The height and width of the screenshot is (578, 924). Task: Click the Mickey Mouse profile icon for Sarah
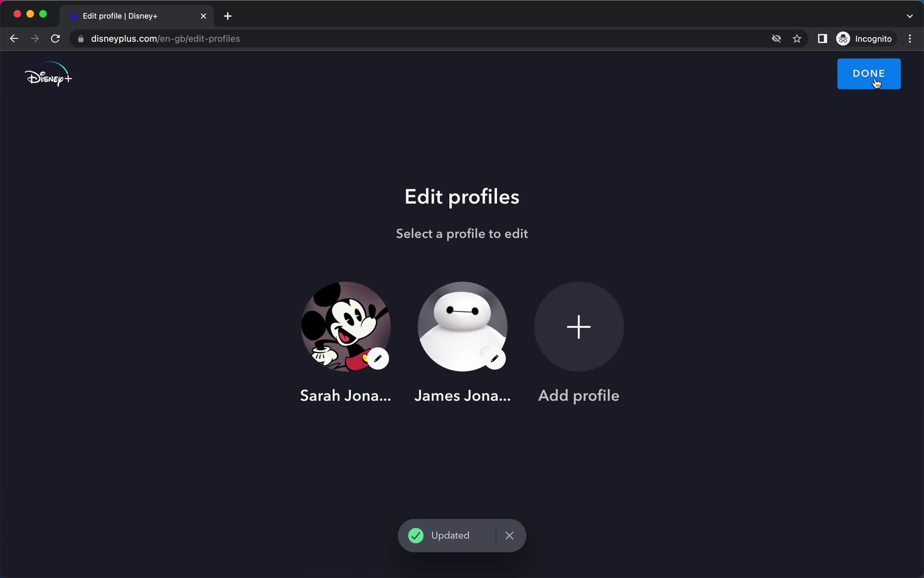pyautogui.click(x=345, y=326)
